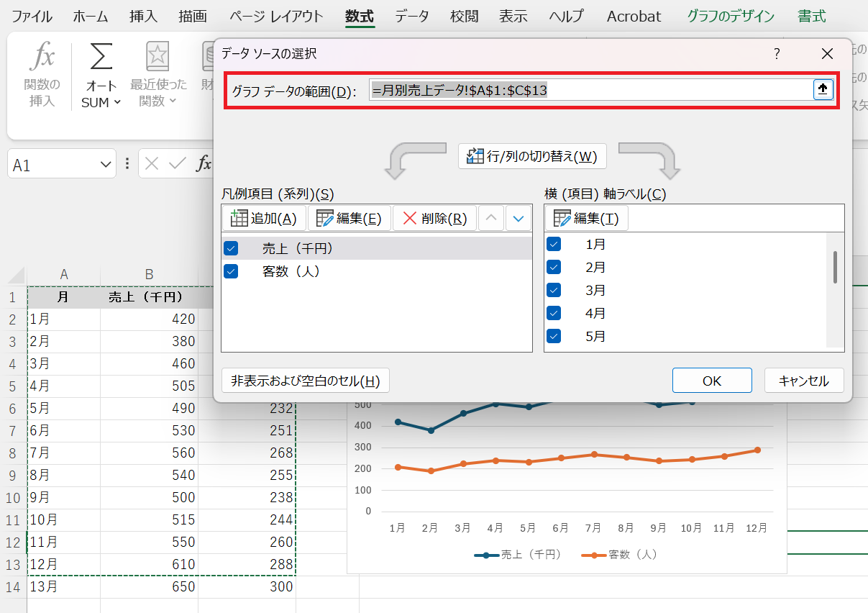Image resolution: width=868 pixels, height=613 pixels.
Task: Click the formula bar fx icon
Action: (204, 164)
